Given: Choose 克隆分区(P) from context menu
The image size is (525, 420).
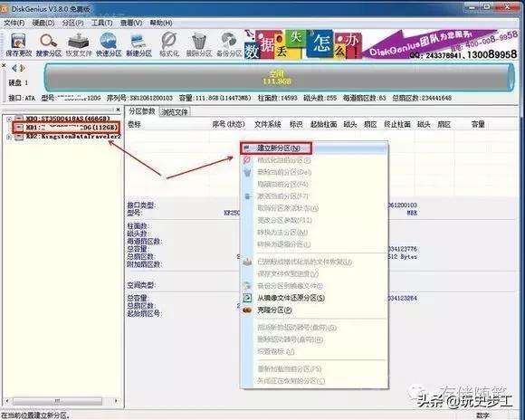Looking at the screenshot, I should pos(314,310).
